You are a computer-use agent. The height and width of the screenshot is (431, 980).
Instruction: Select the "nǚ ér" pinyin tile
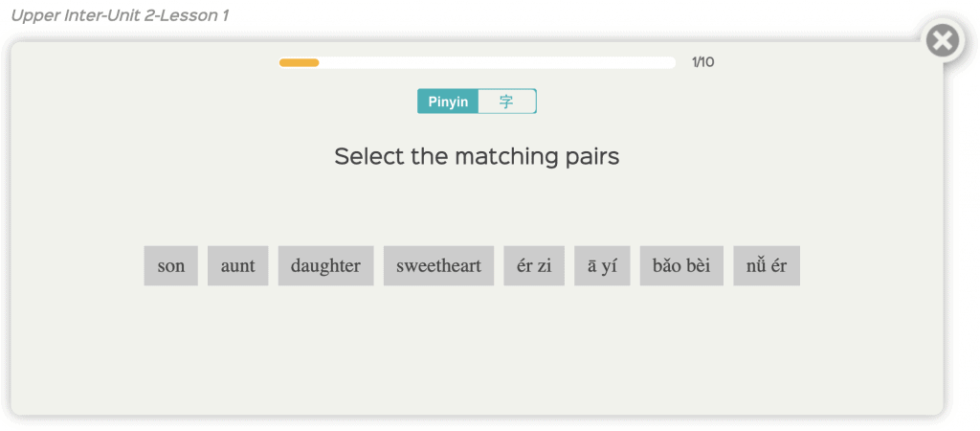pyautogui.click(x=767, y=266)
